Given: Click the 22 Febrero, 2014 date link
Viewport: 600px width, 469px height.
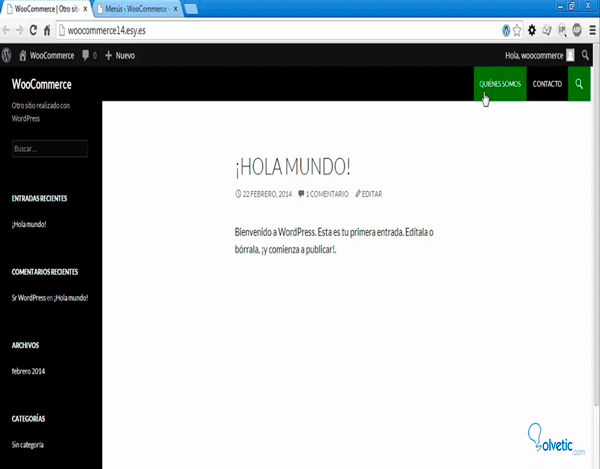Looking at the screenshot, I should [267, 194].
